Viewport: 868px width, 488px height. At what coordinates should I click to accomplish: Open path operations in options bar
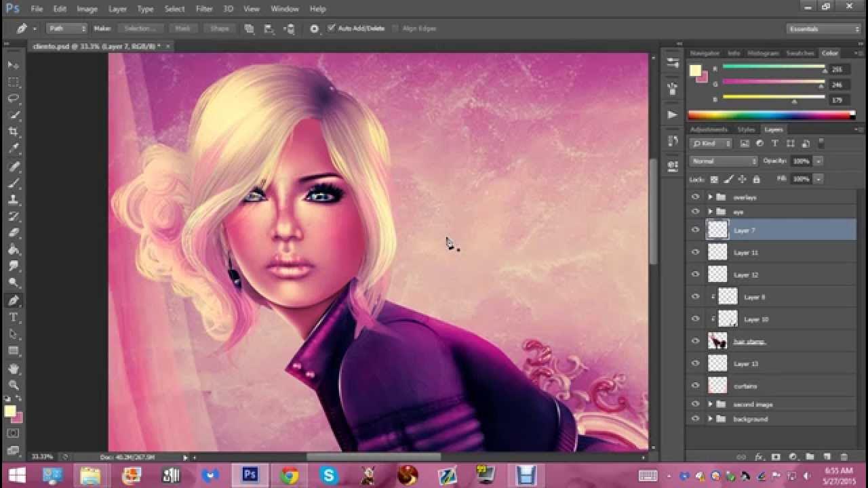click(x=250, y=28)
